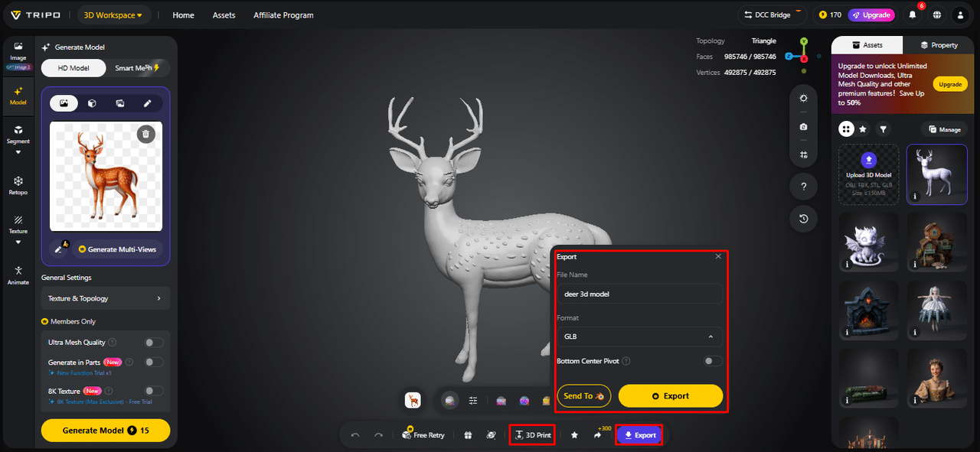
Task: Switch to the Assets tab
Action: point(867,45)
